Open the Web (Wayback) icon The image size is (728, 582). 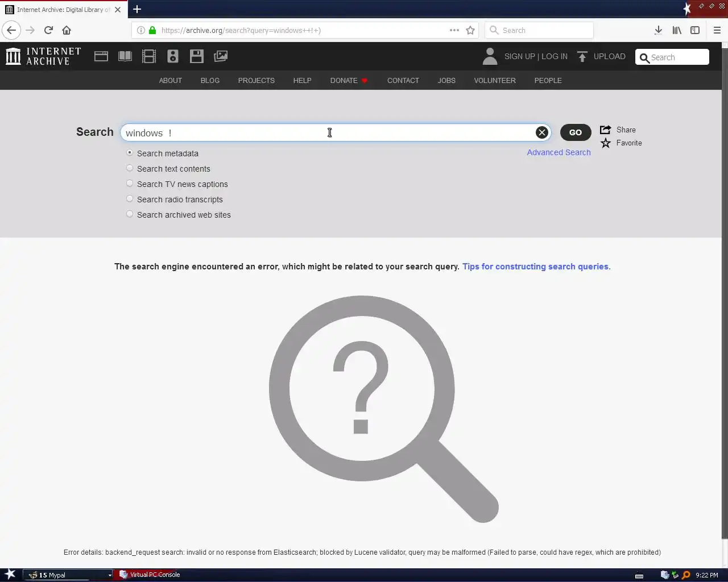pyautogui.click(x=101, y=56)
